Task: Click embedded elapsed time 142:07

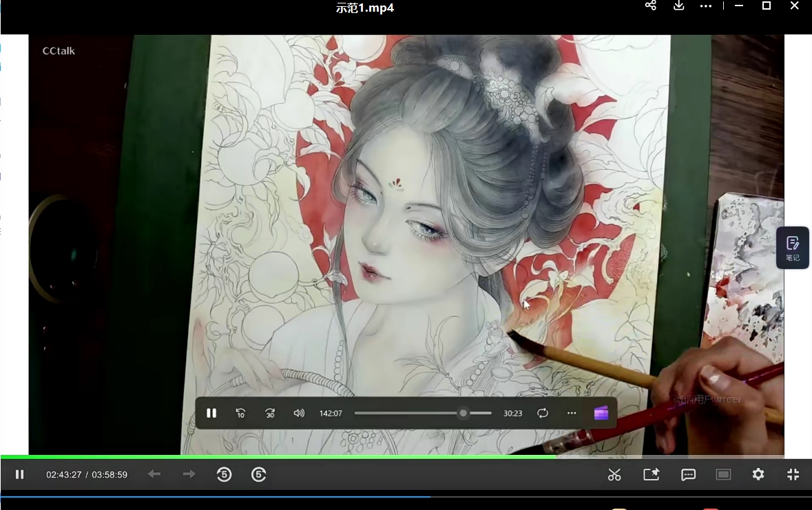Action: click(331, 413)
